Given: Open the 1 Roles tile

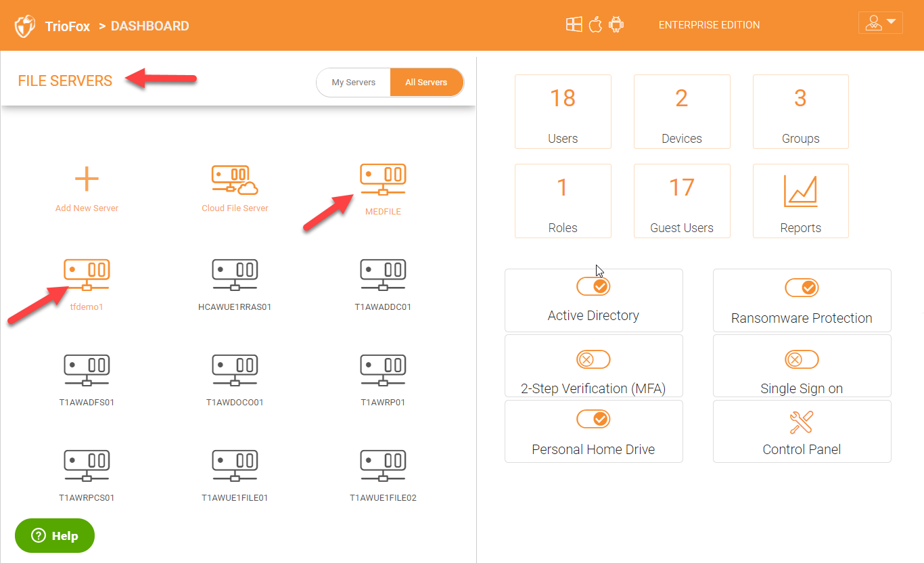Looking at the screenshot, I should pyautogui.click(x=563, y=201).
